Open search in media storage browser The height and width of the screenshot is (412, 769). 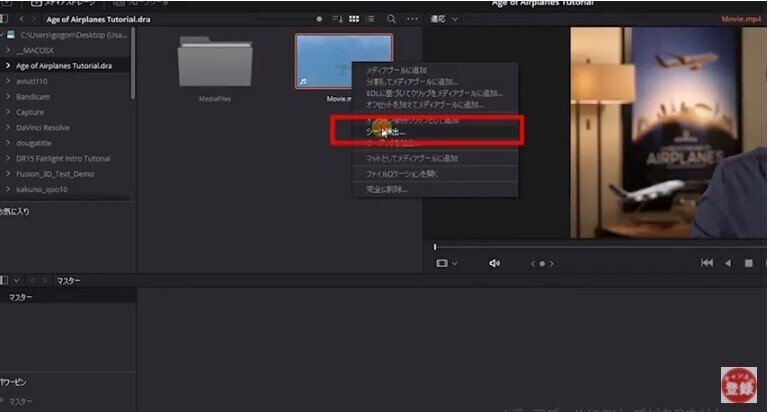tap(391, 19)
